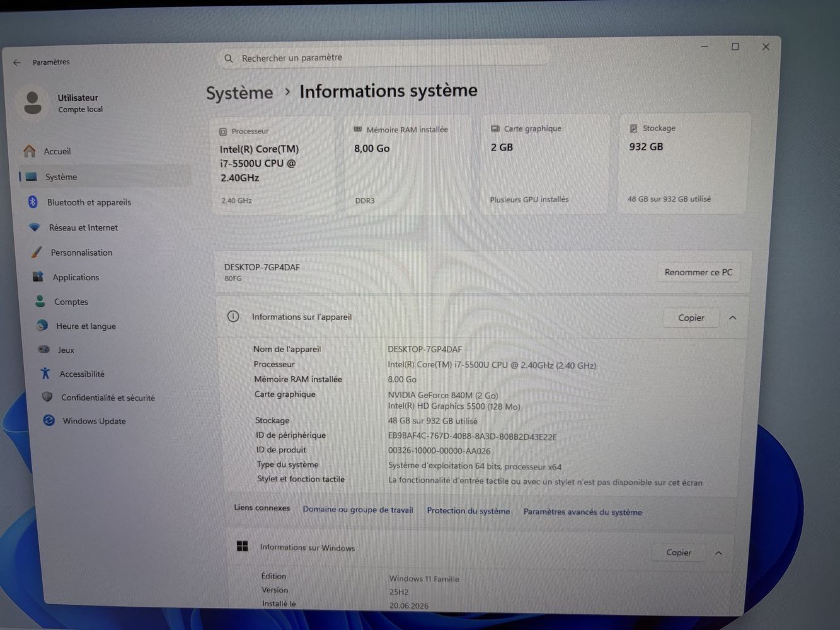This screenshot has height=630, width=840.
Task: Minimize the Paramètres window
Action: [x=705, y=47]
